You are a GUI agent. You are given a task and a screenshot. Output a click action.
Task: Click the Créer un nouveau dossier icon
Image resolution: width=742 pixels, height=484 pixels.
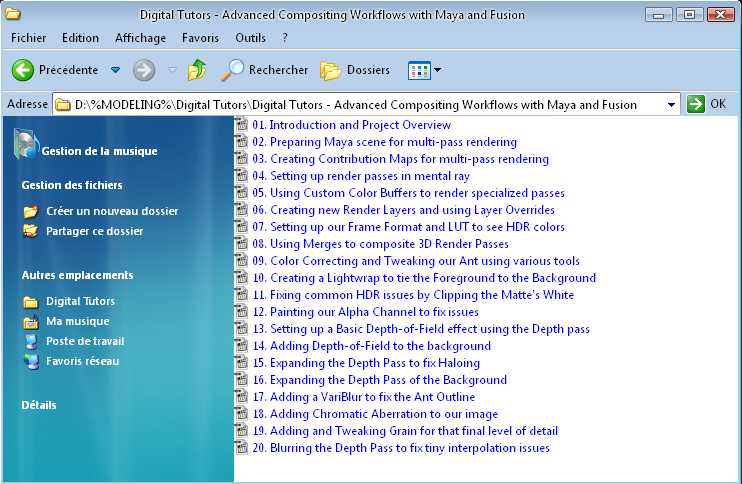click(31, 211)
